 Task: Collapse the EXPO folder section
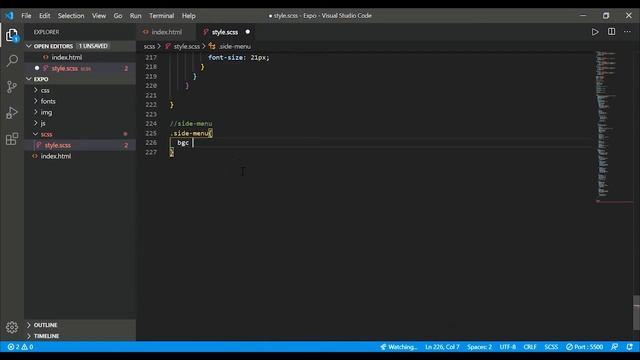[x=80, y=79]
